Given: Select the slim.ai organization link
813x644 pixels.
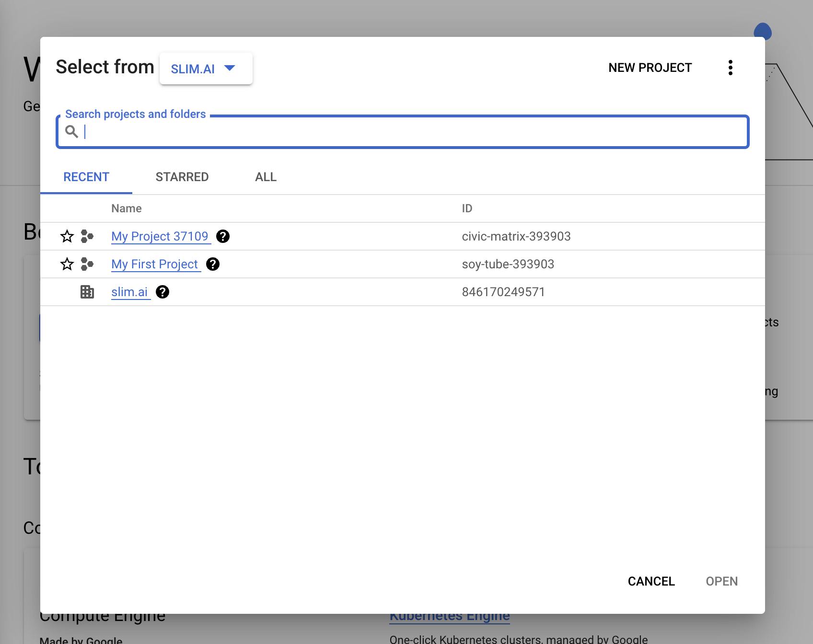Looking at the screenshot, I should (129, 292).
